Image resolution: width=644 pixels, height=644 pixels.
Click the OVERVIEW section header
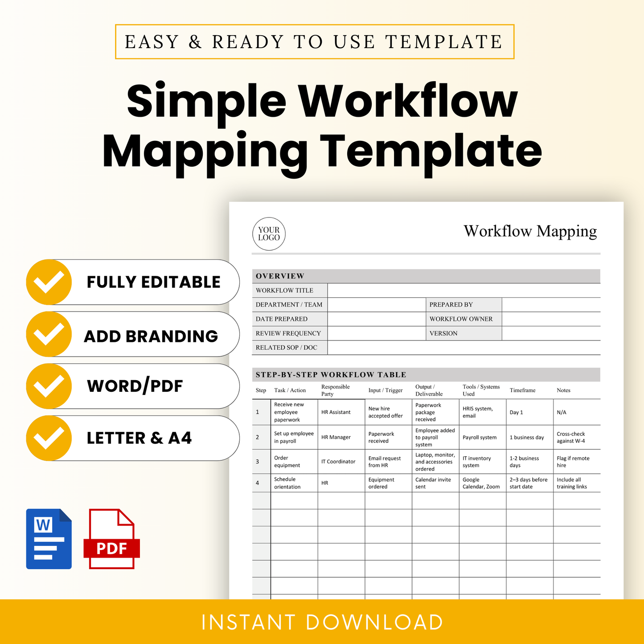(x=426, y=276)
